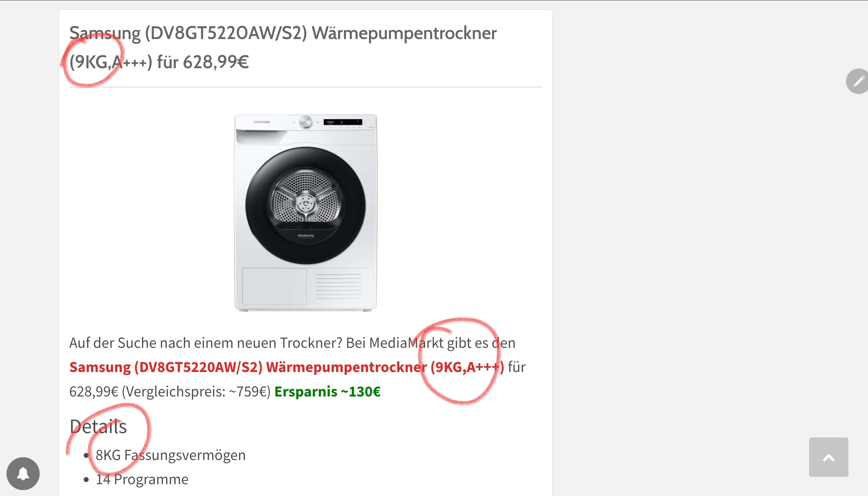Click the pencil edit icon

tap(858, 81)
